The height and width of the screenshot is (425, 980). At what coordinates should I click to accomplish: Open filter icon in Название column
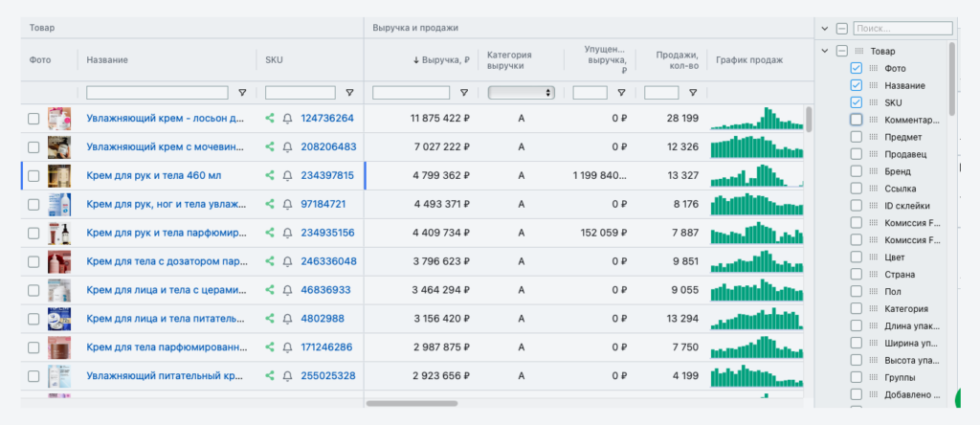point(242,93)
